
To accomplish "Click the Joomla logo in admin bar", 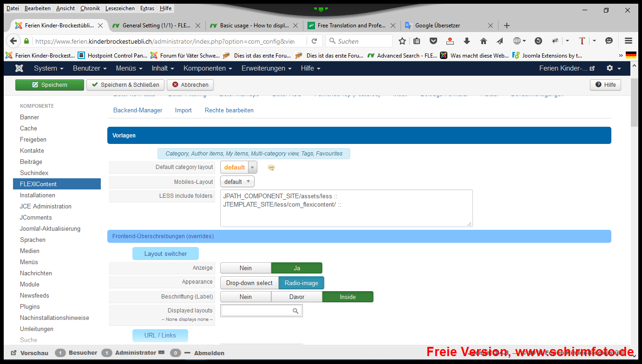I will pos(19,68).
